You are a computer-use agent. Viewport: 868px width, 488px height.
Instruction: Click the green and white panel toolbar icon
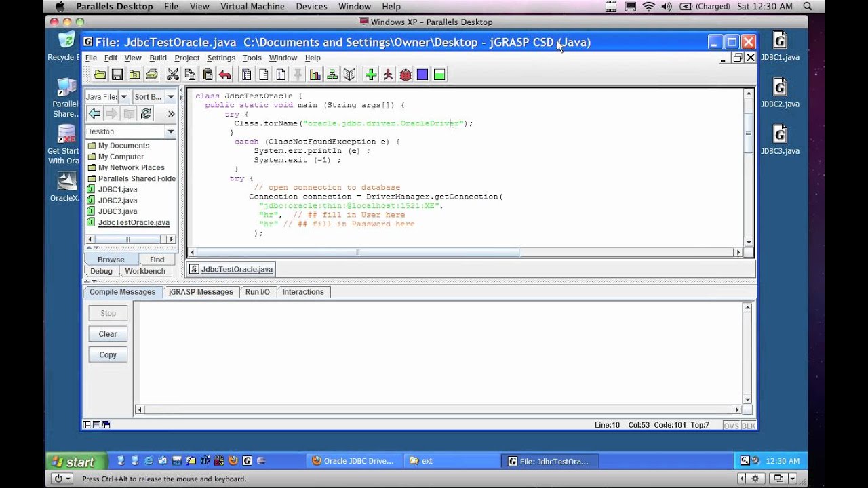[439, 75]
